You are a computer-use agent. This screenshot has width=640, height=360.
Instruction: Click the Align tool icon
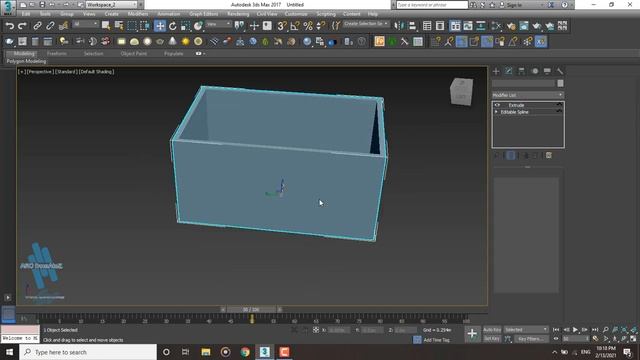(x=412, y=26)
